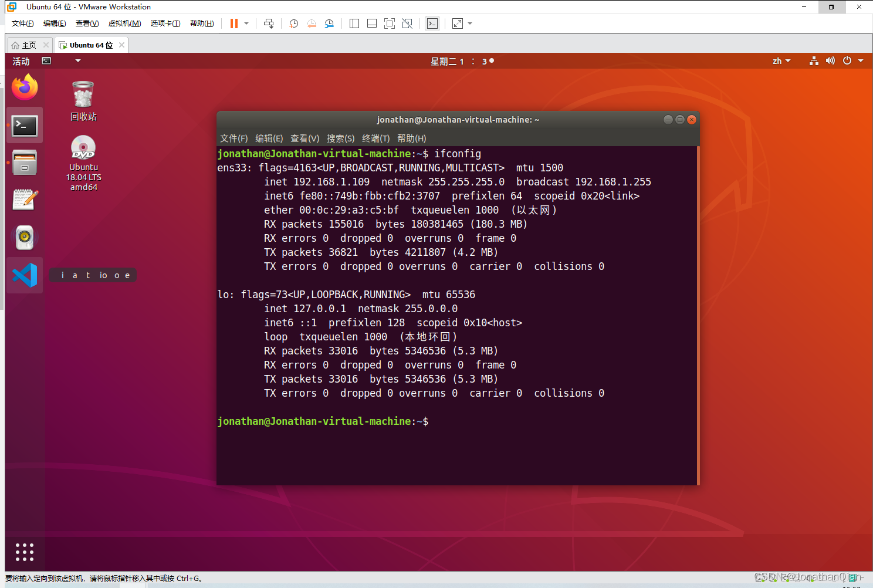Enter VMware full screen mode
The image size is (873, 588).
point(390,23)
